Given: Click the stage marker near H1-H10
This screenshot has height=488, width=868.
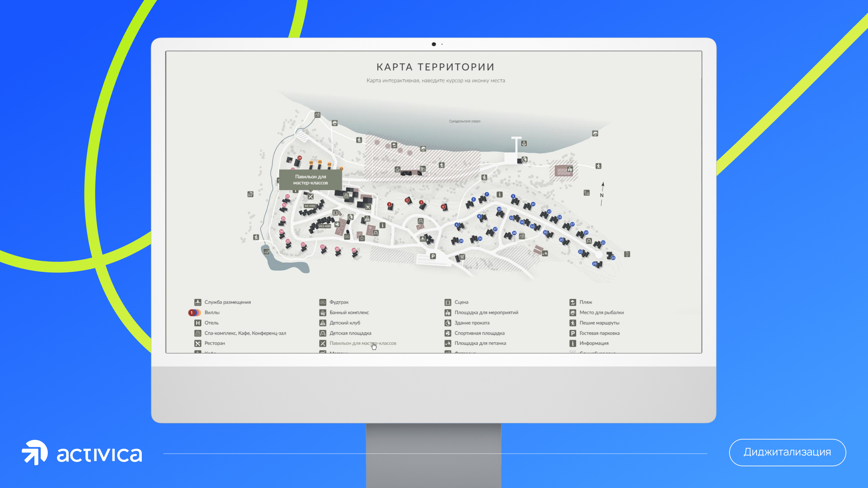Looking at the screenshot, I should point(335,213).
